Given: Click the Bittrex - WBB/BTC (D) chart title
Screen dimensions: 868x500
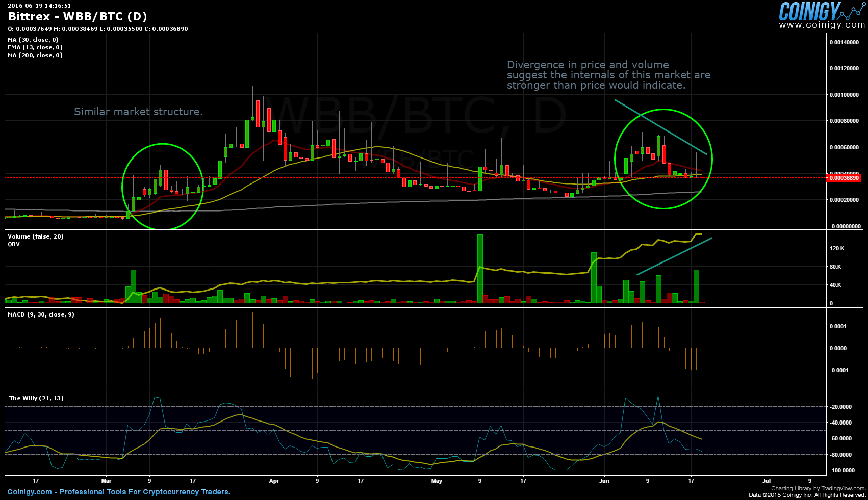Looking at the screenshot, I should click(78, 17).
